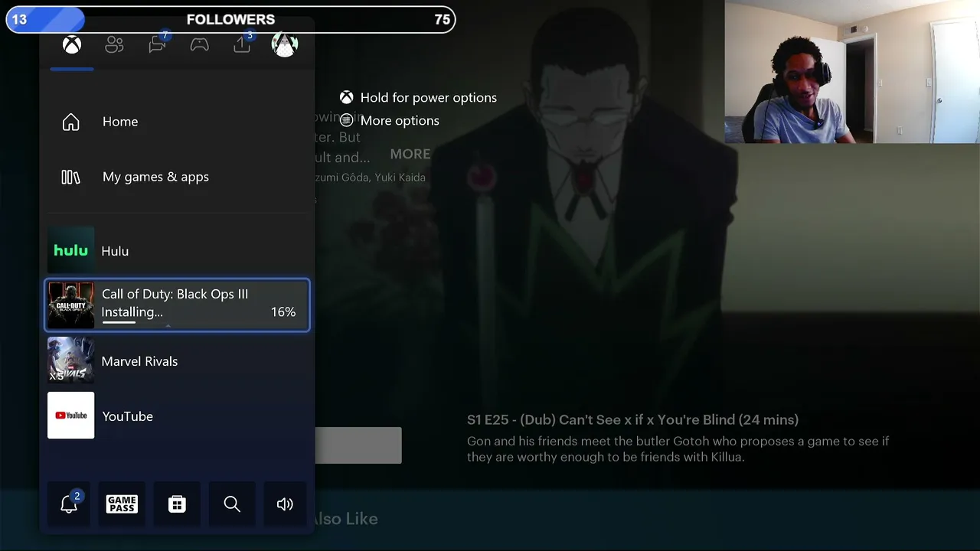Launch the YouTube app tile

point(70,416)
